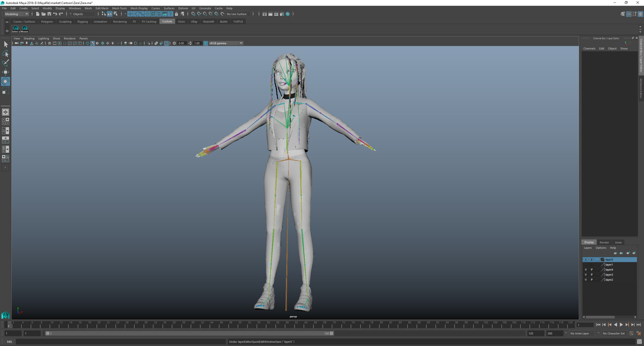Toggle the grid display in viewport
This screenshot has height=346, width=644.
(x=49, y=43)
